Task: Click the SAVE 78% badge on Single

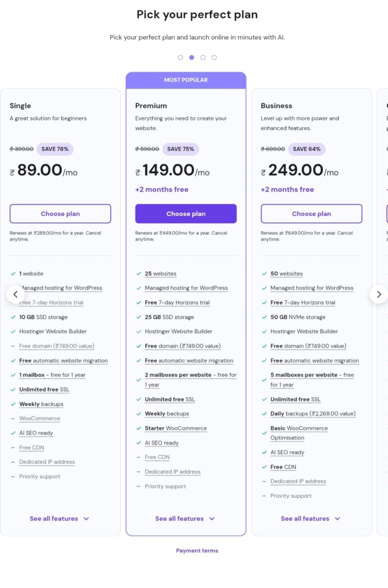Action: pos(55,149)
